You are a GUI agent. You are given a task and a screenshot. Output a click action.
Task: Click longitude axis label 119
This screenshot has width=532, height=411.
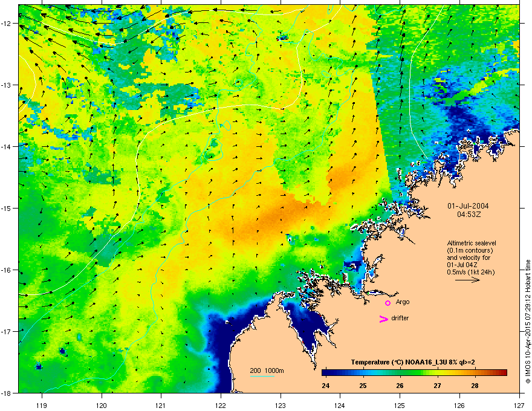click(x=42, y=405)
